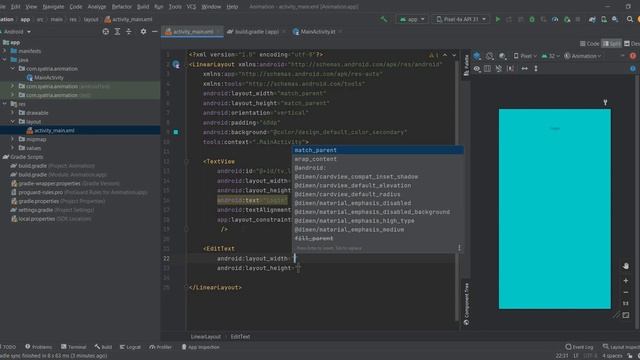Zoom in with the plus icon in preview
Viewport: 640px width, 360px height.
pos(626,281)
